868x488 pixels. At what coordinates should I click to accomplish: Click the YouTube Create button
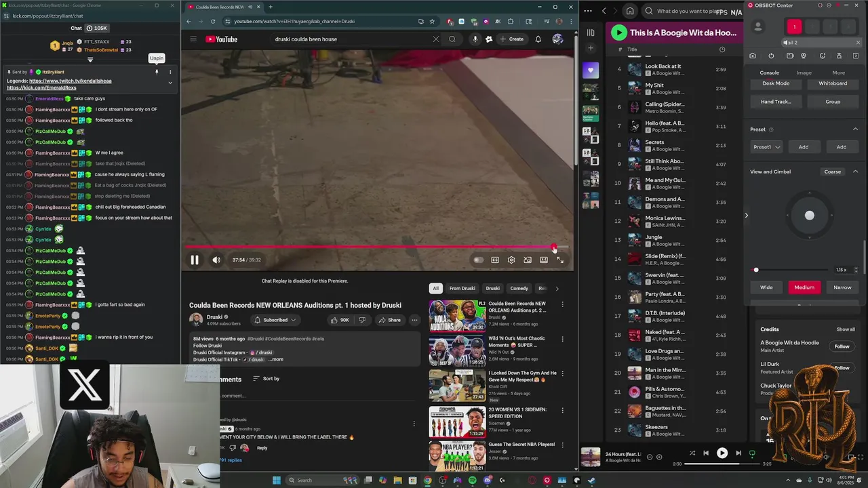[x=511, y=39]
